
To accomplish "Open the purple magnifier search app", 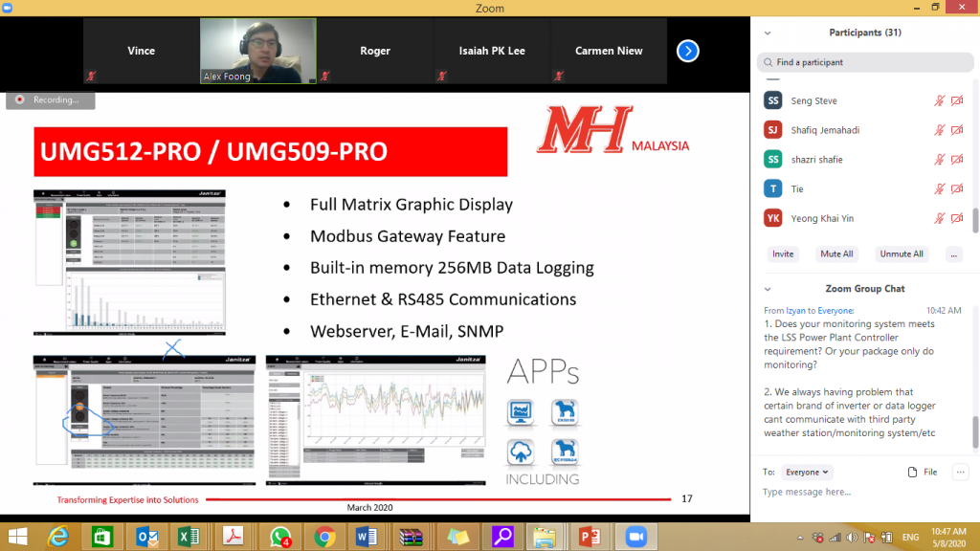I will coord(501,537).
